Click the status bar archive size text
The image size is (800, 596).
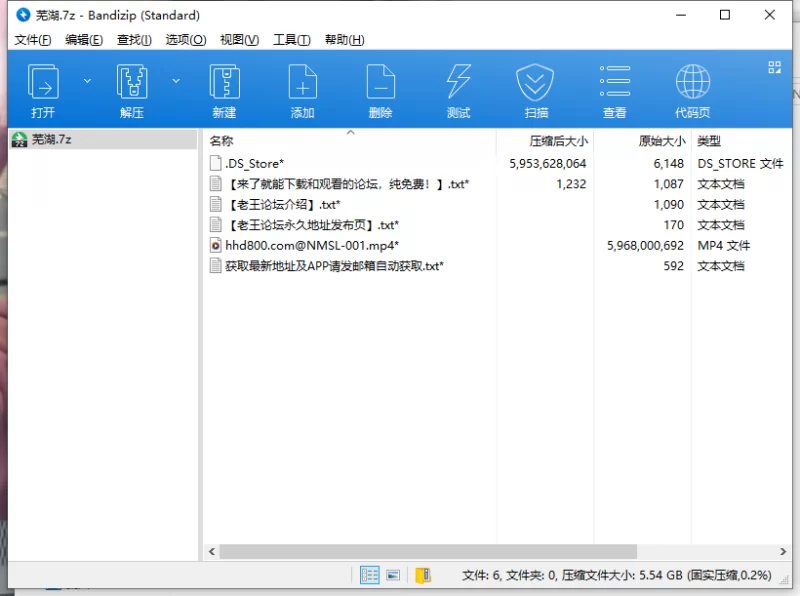616,575
